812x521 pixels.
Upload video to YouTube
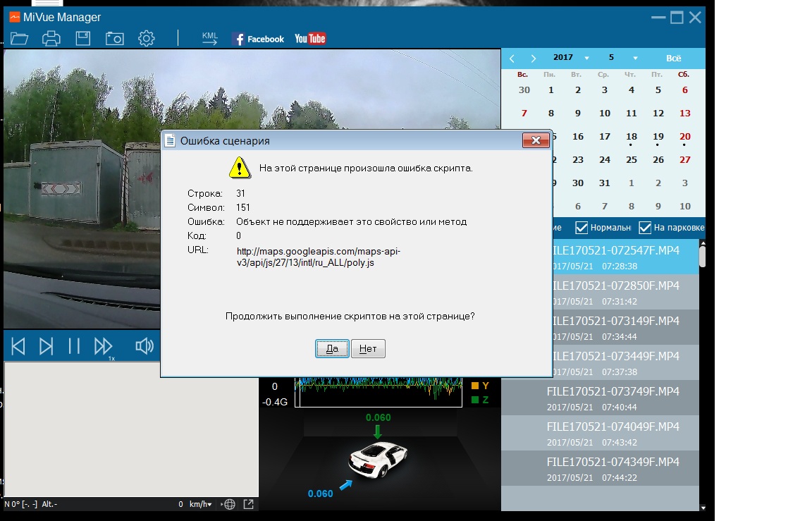tap(310, 39)
